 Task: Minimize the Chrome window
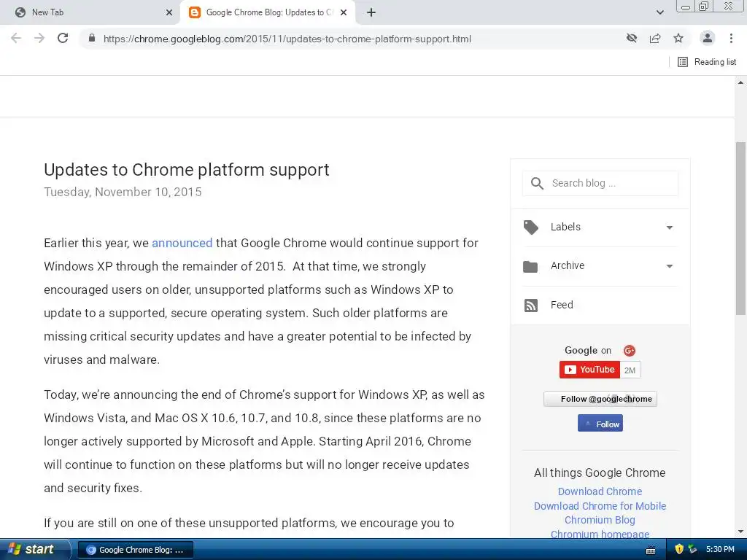(x=686, y=7)
